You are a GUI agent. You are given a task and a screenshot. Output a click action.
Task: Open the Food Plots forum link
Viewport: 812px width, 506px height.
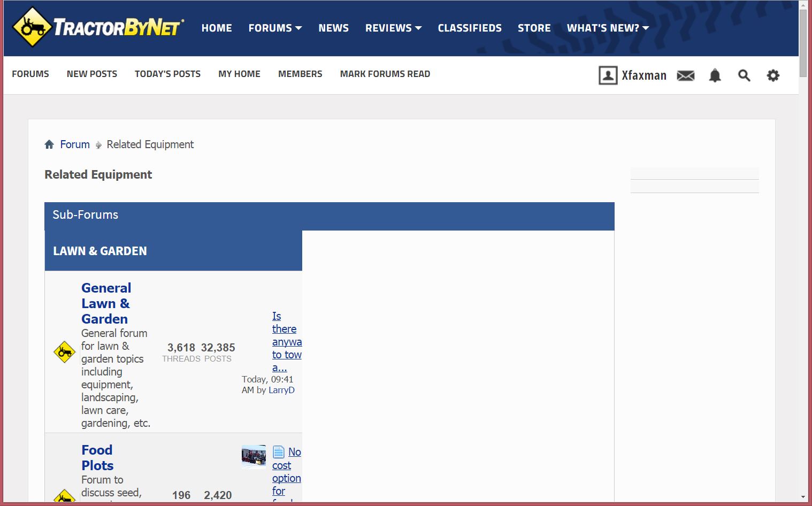(97, 457)
